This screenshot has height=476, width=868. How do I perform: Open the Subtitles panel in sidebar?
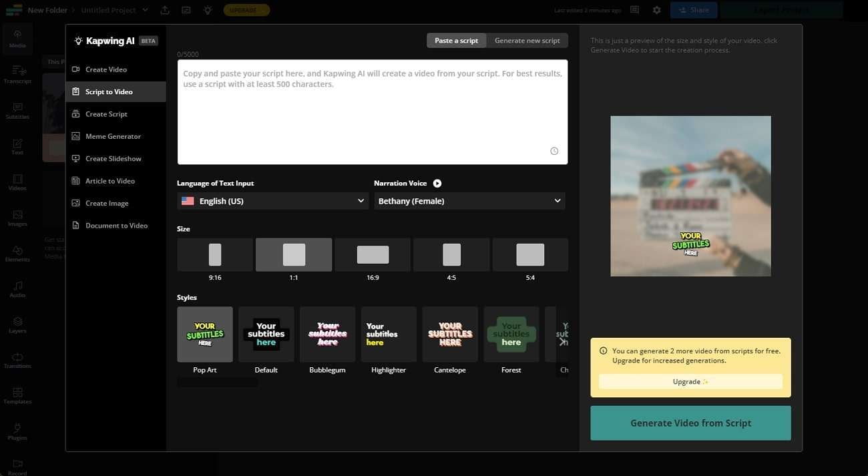[x=17, y=110]
